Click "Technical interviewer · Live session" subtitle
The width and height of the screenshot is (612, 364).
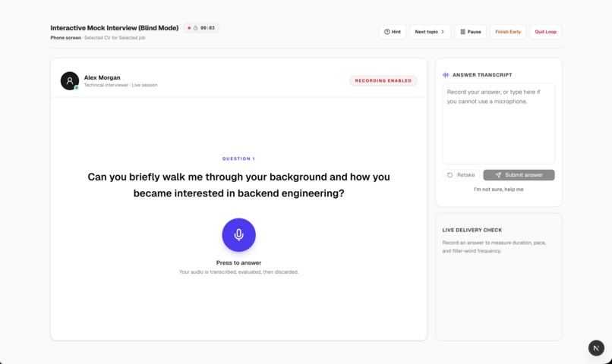coord(121,85)
